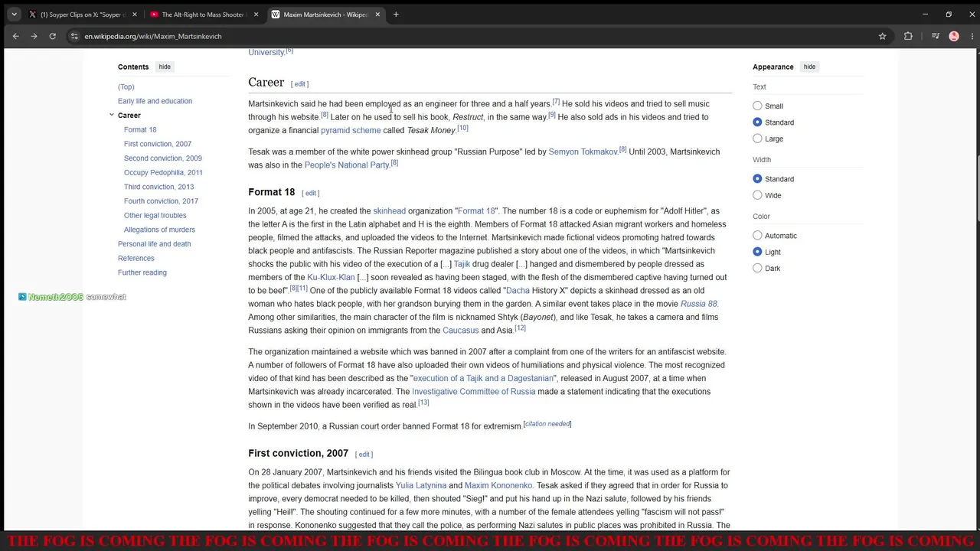
Task: Click the citation needed tag
Action: [x=547, y=424]
